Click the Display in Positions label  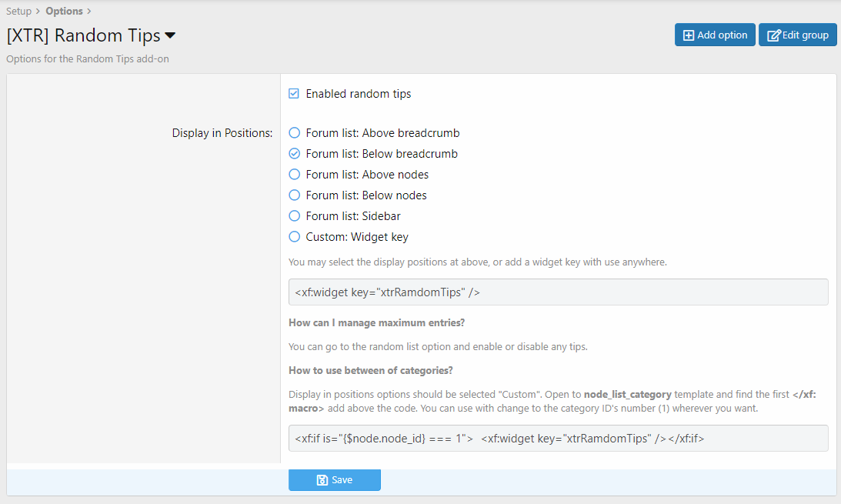pyautogui.click(x=222, y=133)
